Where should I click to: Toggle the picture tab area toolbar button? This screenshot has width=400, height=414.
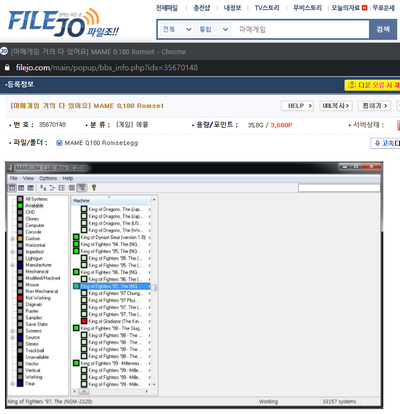pyautogui.click(x=30, y=188)
